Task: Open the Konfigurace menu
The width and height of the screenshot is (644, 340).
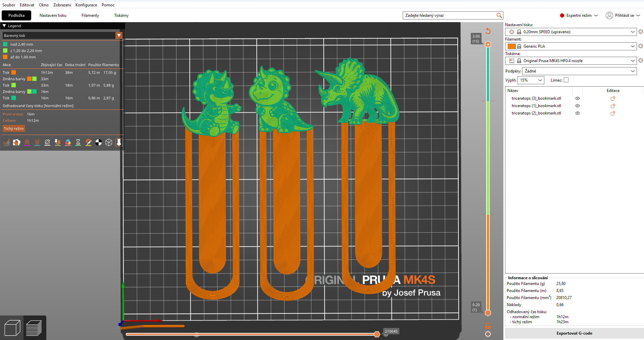Action: [86, 5]
